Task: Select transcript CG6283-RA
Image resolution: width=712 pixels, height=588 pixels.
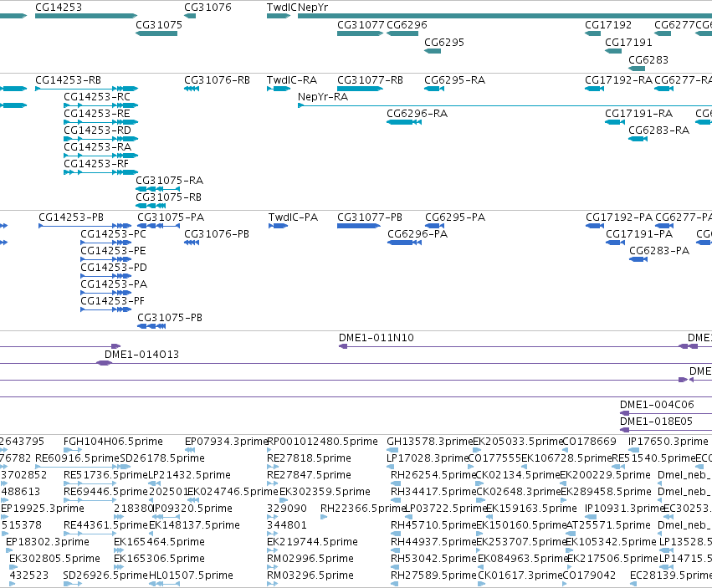Action: 659,130
